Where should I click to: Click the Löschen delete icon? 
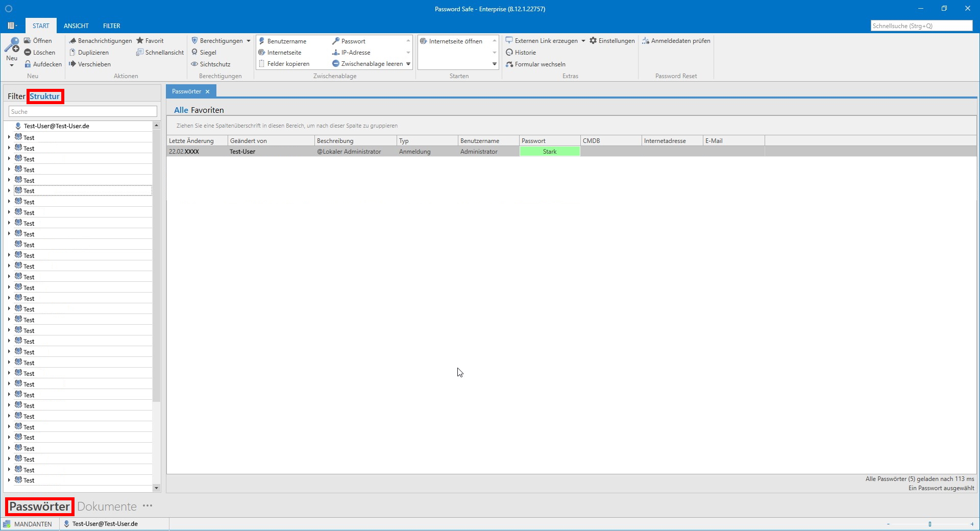click(28, 53)
